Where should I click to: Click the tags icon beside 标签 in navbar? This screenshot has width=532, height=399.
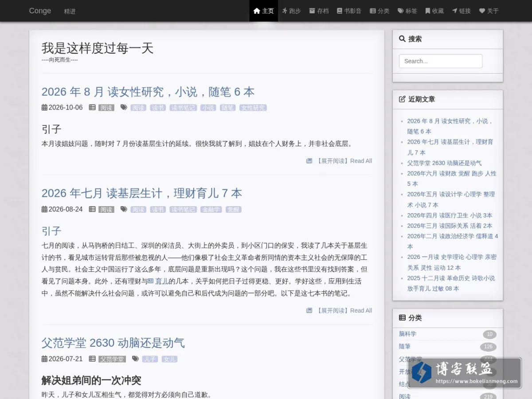tap(401, 11)
